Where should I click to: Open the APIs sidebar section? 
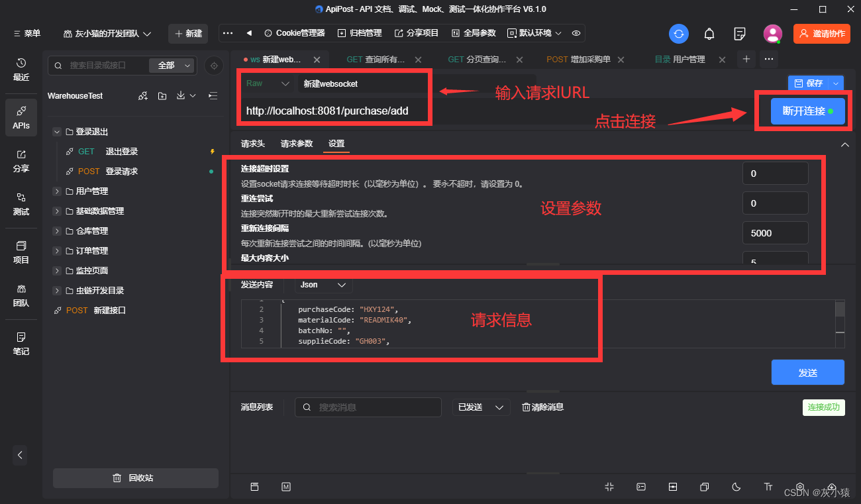click(x=21, y=117)
